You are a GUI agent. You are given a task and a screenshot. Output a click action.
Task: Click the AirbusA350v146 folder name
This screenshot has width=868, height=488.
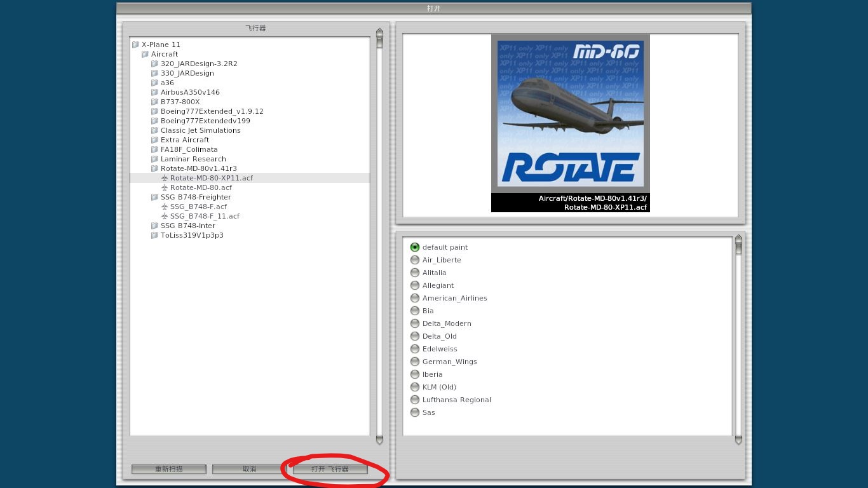tap(190, 92)
